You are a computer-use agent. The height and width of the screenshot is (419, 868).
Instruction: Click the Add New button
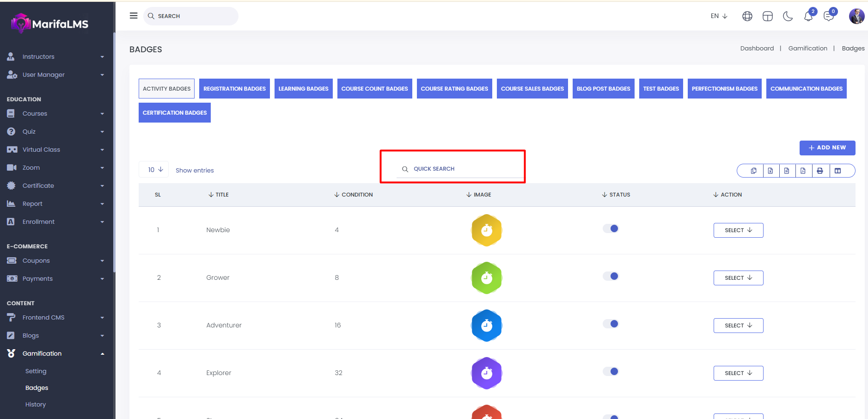pos(827,148)
